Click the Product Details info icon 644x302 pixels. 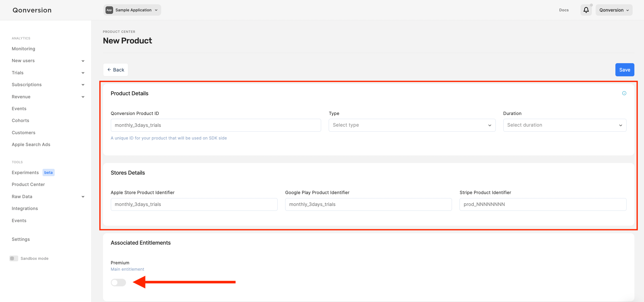(624, 93)
